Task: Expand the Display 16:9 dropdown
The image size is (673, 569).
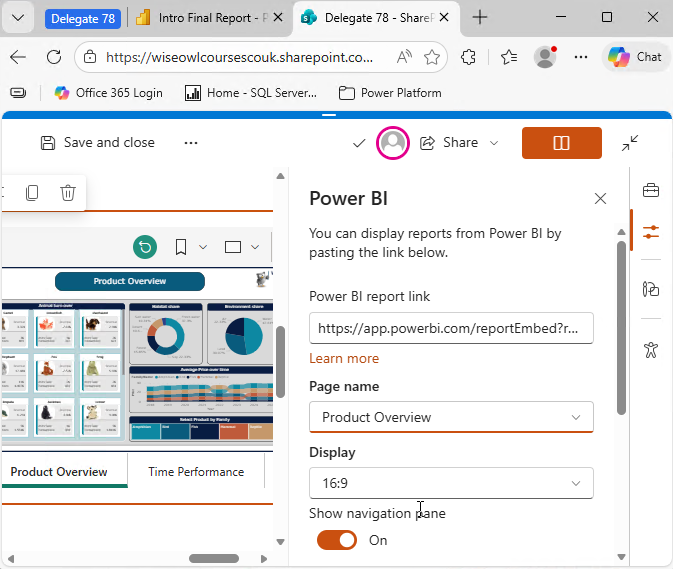Action: (451, 483)
